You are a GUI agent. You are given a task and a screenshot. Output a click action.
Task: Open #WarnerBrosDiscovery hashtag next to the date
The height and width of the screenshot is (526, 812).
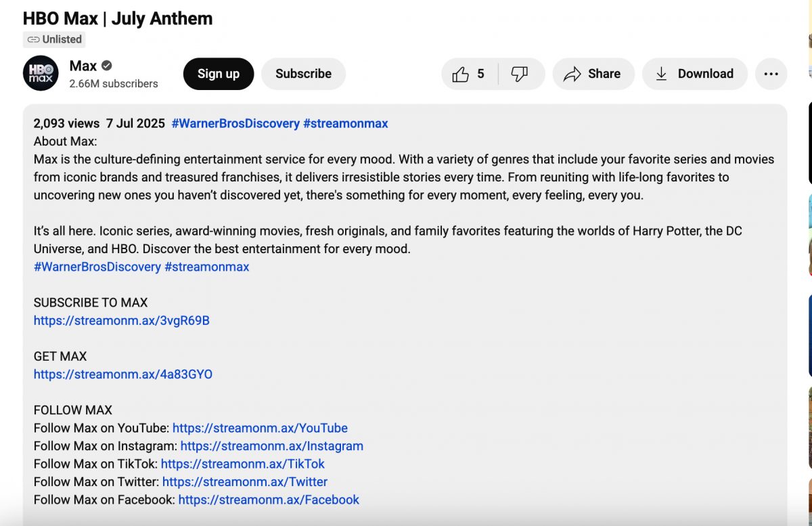[235, 123]
